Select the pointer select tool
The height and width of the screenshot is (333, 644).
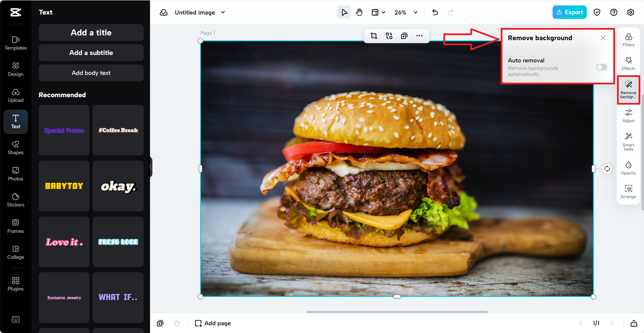(344, 13)
